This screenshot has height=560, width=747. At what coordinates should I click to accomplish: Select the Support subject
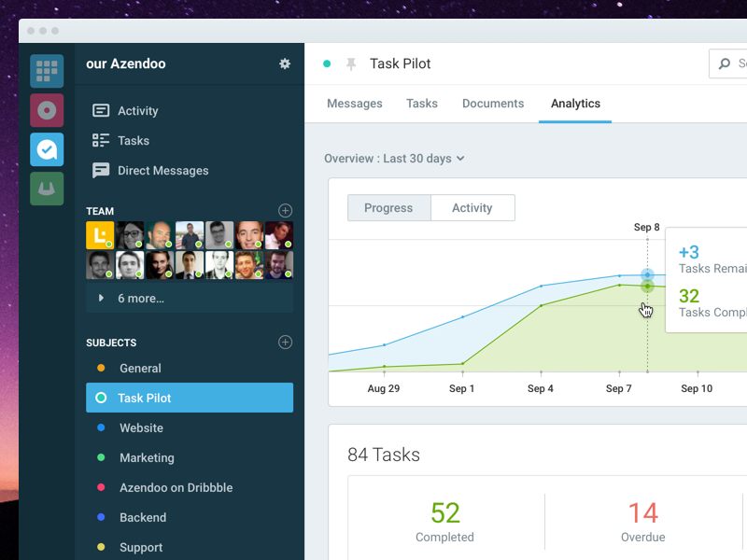coord(190,547)
